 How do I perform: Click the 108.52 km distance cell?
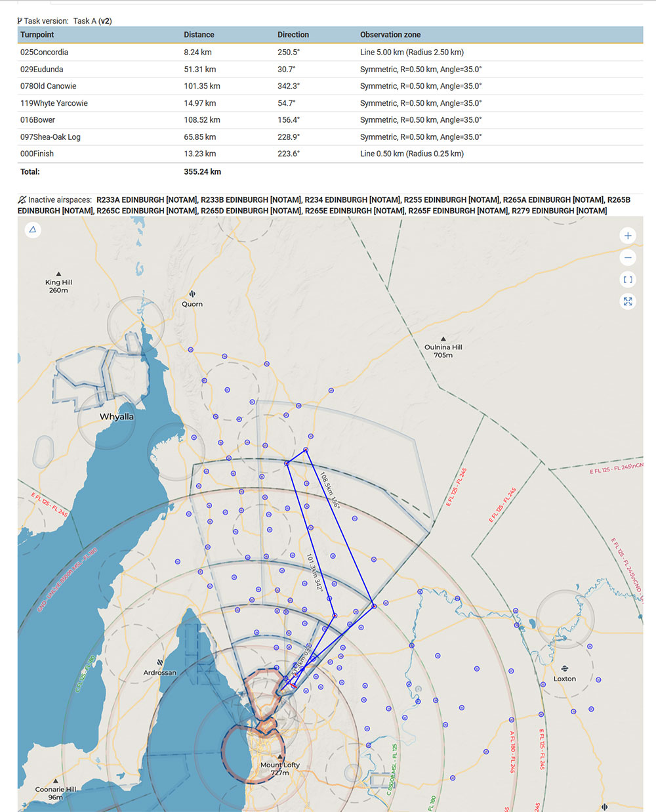tap(202, 120)
